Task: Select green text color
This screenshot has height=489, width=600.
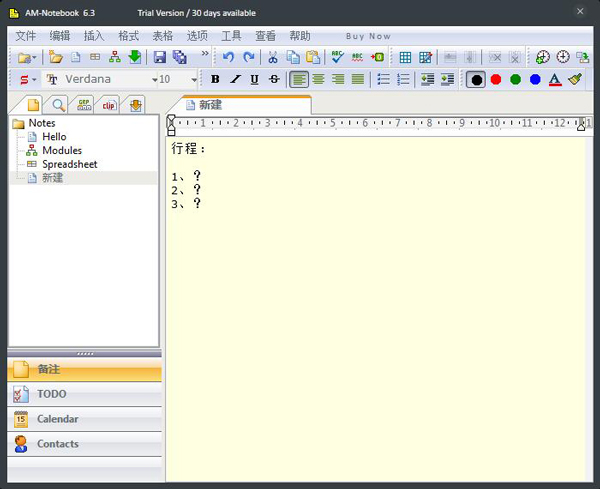Action: coord(515,79)
